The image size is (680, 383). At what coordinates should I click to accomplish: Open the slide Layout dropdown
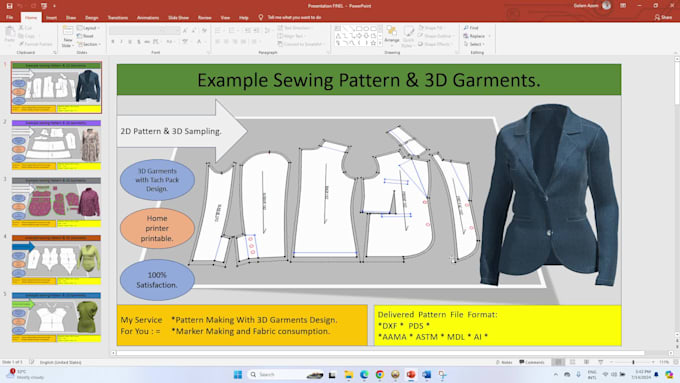coord(89,28)
